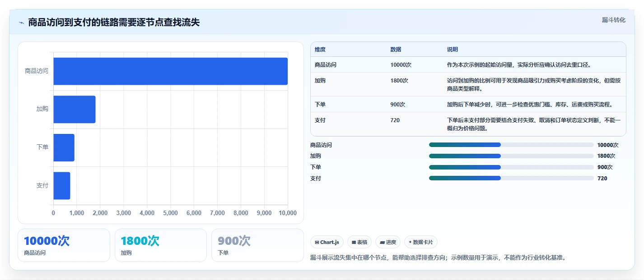Click the 5,000 x-axis tick label
This screenshot has height=280, width=644.
[x=171, y=213]
